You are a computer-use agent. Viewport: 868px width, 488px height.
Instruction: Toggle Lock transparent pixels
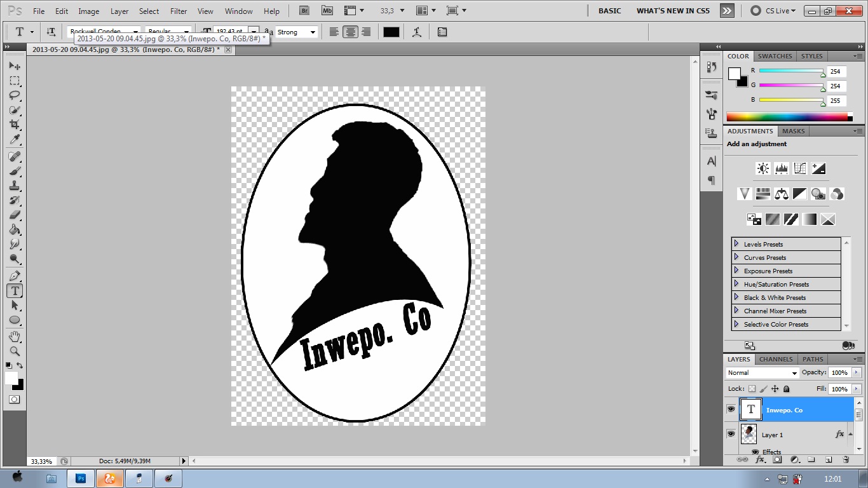click(x=752, y=389)
